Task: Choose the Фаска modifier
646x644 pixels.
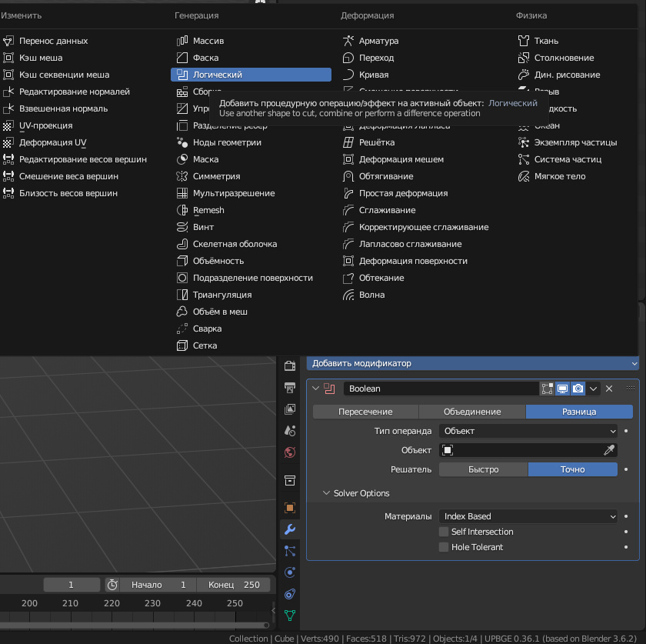Action: coord(251,58)
